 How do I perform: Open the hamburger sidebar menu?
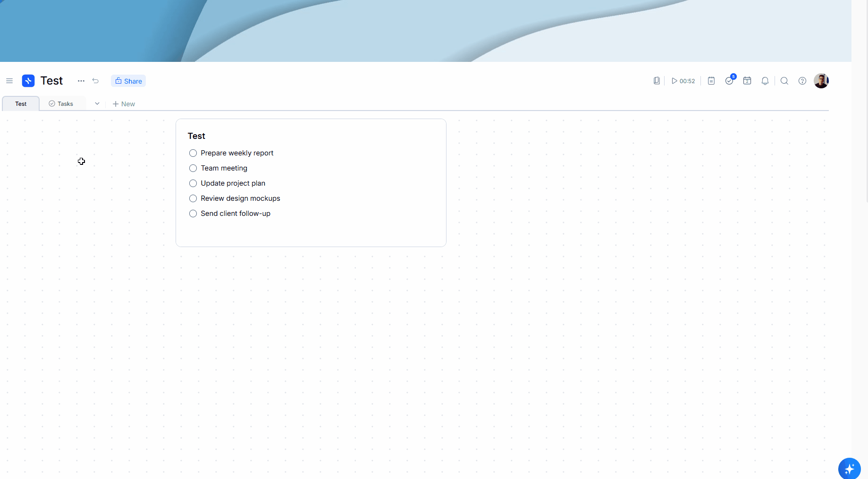(x=9, y=81)
